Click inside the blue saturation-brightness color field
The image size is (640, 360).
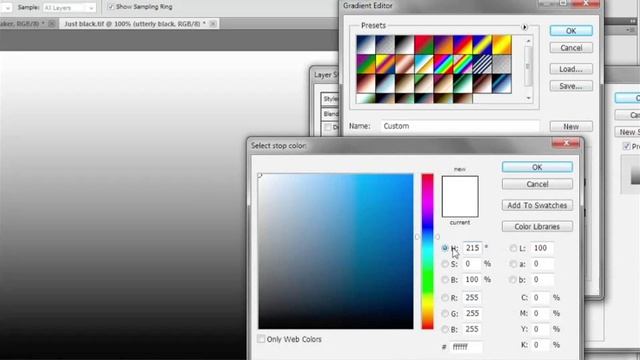336,251
